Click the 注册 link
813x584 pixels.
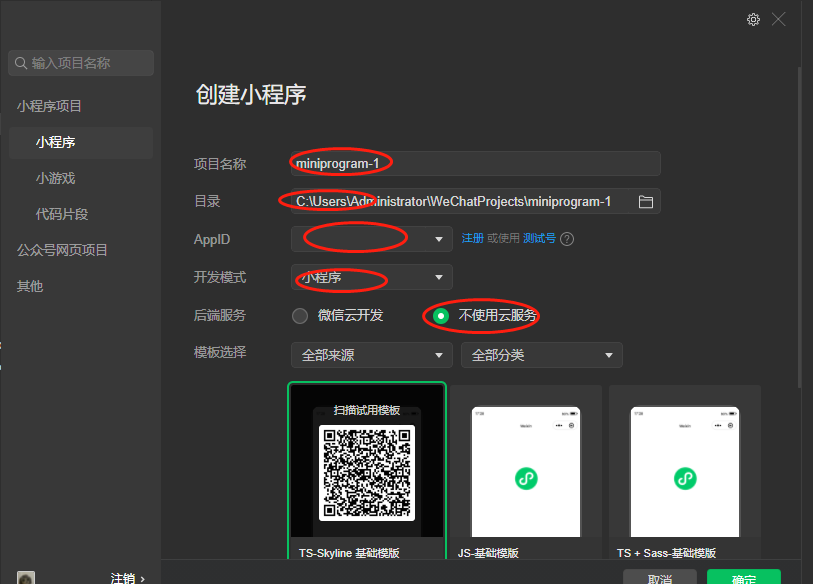472,238
